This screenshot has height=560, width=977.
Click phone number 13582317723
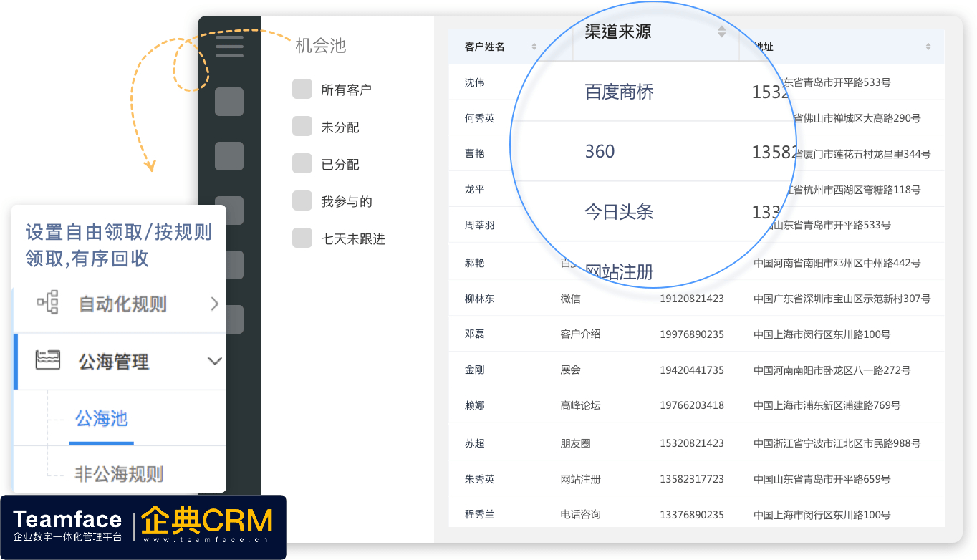point(692,479)
